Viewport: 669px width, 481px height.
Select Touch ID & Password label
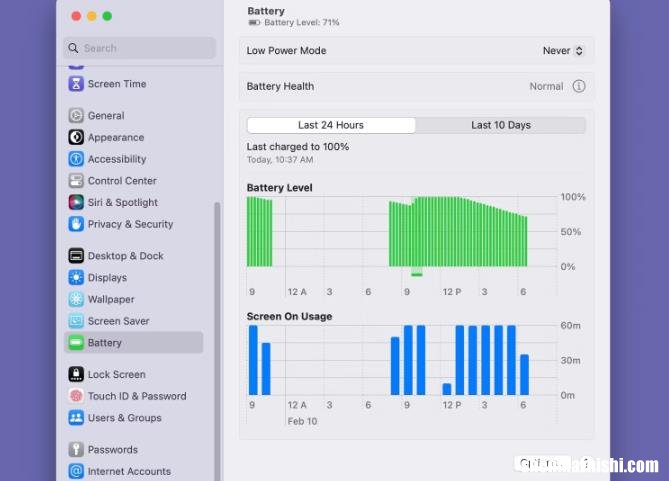tap(137, 396)
